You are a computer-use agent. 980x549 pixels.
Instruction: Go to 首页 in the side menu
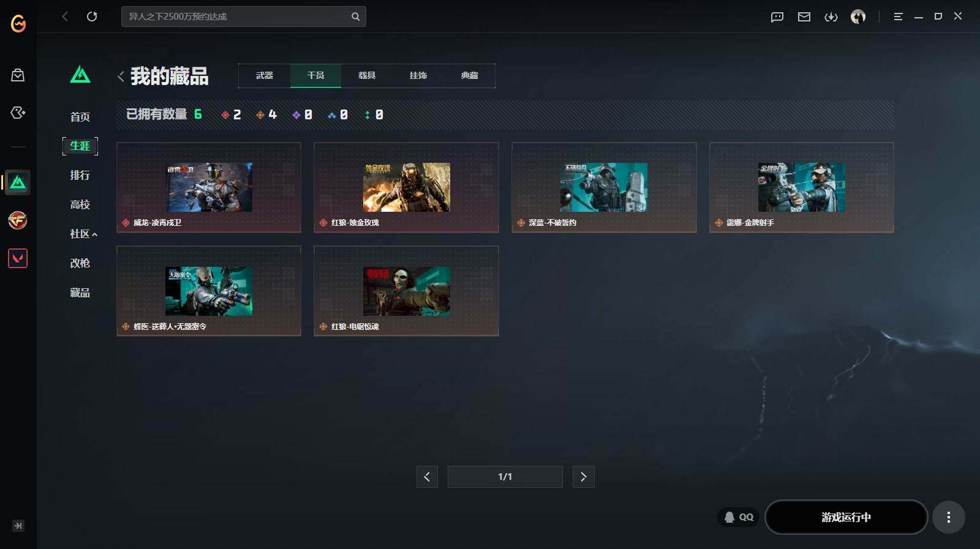pyautogui.click(x=80, y=117)
